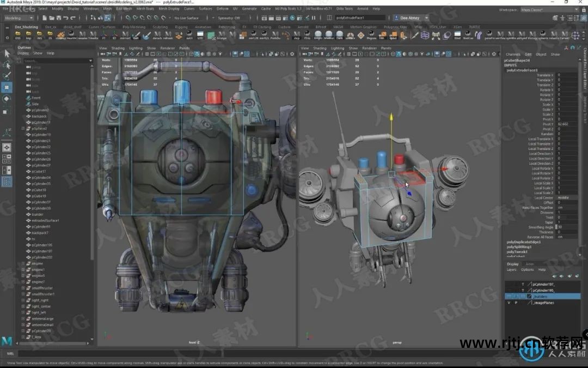This screenshot has width=588, height=368.
Task: Toggle visibility V of _imagePlanes layer
Action: [509, 303]
